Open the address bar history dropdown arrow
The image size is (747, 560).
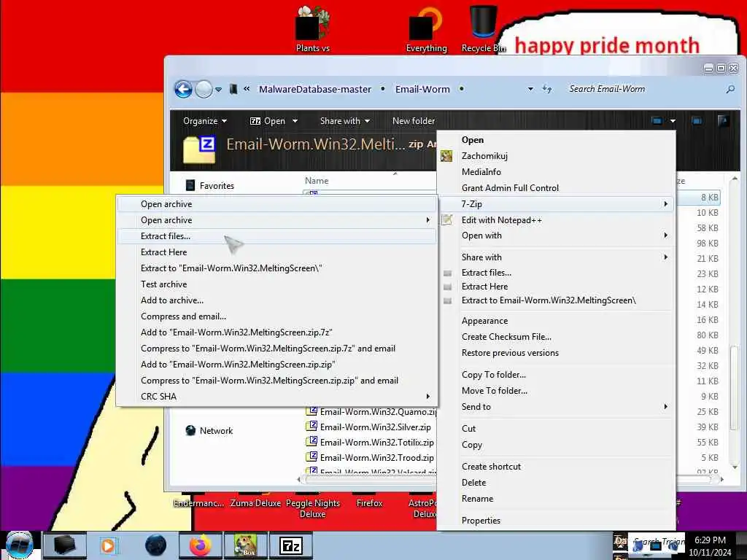click(530, 89)
